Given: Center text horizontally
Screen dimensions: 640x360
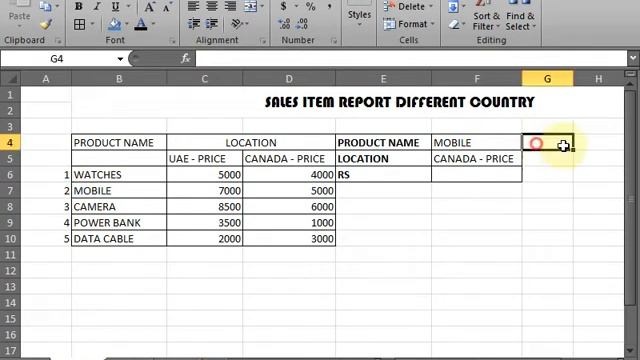Looking at the screenshot, I should pyautogui.click(x=211, y=6).
